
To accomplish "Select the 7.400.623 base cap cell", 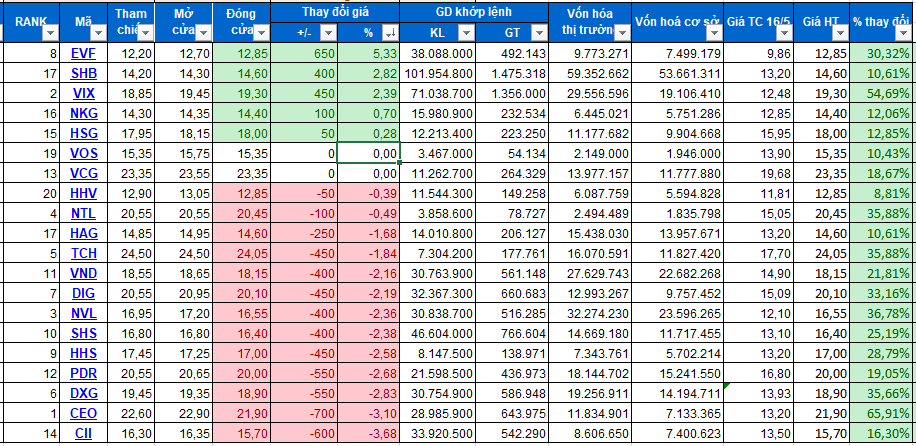I will tap(677, 433).
